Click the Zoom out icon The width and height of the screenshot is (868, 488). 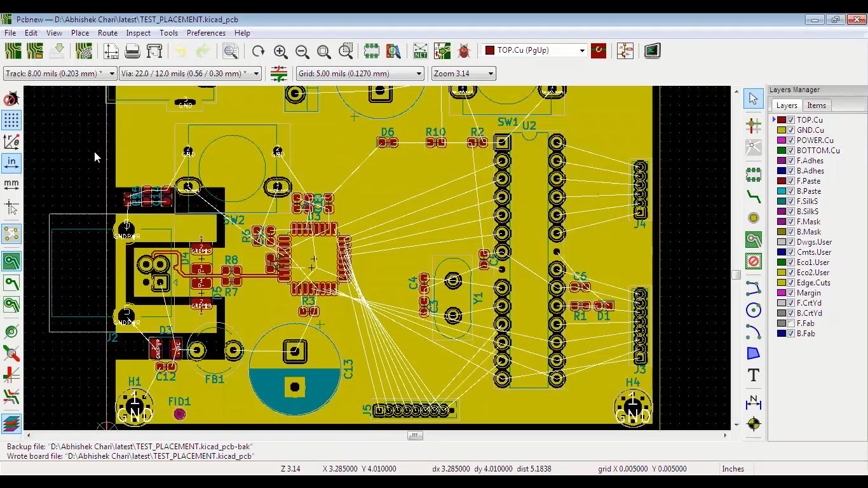302,51
